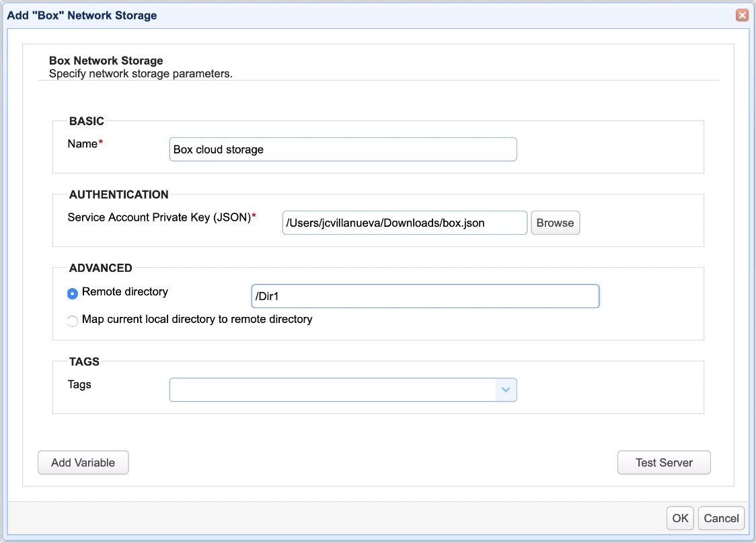Open the Tags dropdown chevron icon
Screen dimensions: 756x543
tap(505, 390)
